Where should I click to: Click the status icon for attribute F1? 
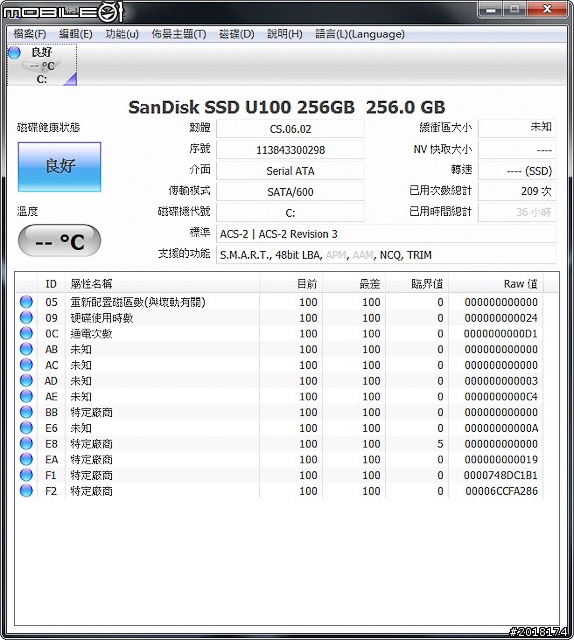26,475
